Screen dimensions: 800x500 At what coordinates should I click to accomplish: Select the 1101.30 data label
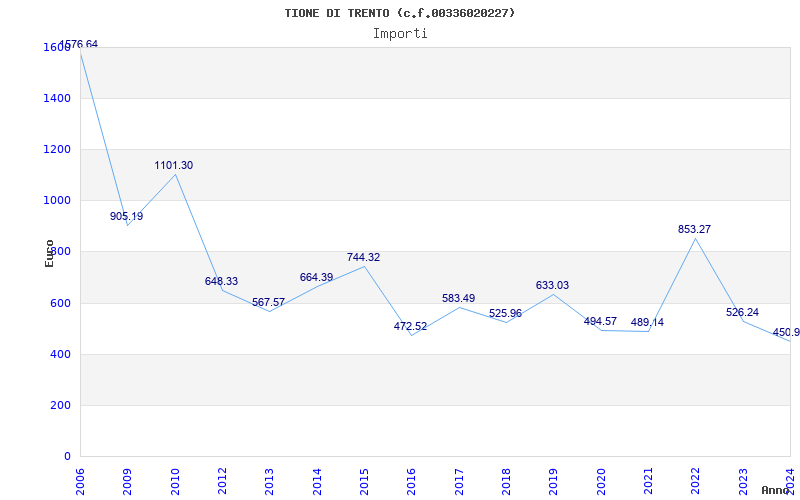[174, 165]
